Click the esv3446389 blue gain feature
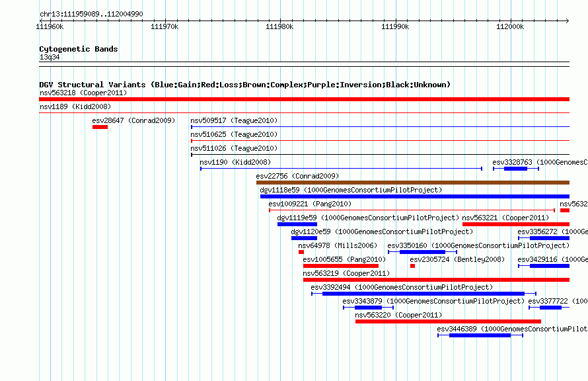The height and width of the screenshot is (381, 588). click(480, 335)
